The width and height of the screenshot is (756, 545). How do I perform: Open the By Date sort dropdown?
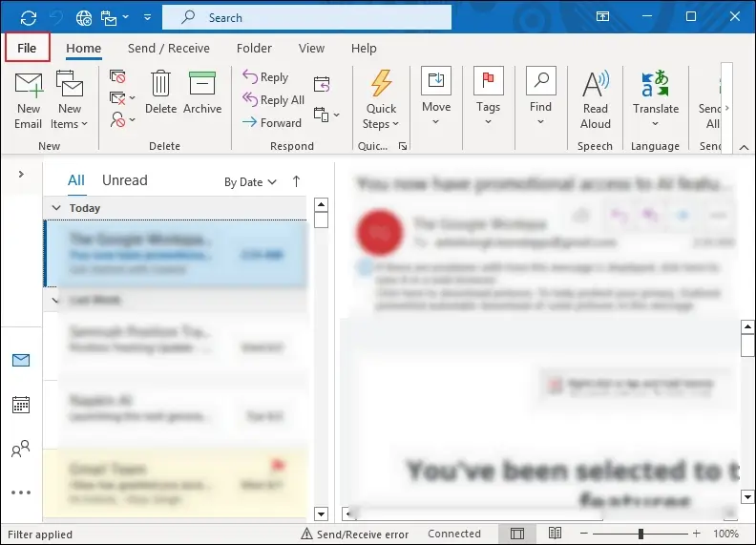point(250,182)
